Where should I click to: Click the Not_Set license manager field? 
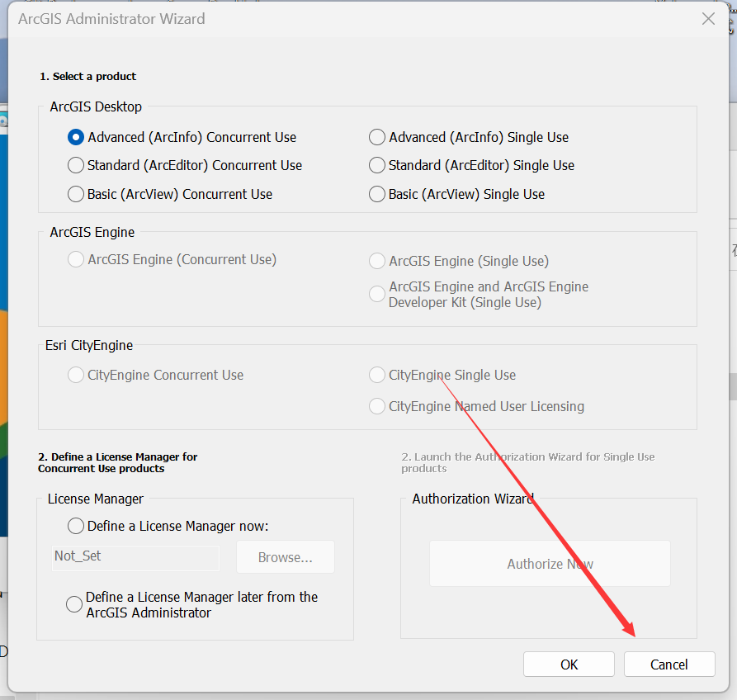pos(136,556)
